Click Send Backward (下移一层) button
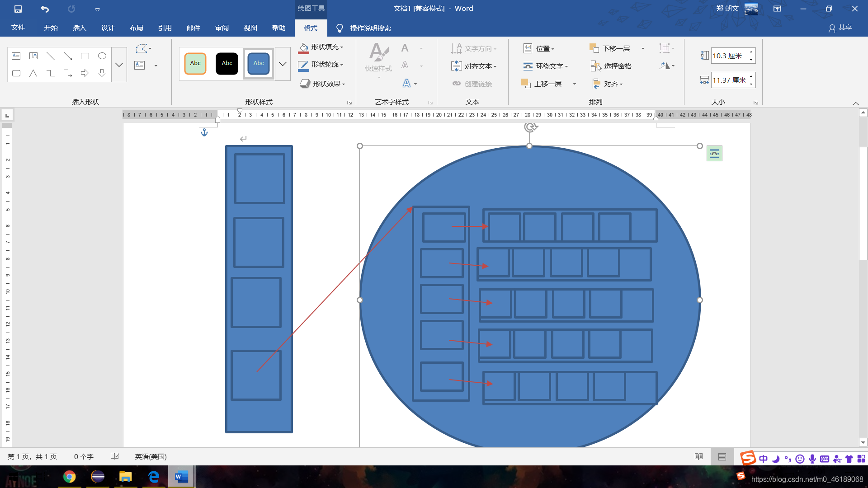Screen dimensions: 868x488 610,48
